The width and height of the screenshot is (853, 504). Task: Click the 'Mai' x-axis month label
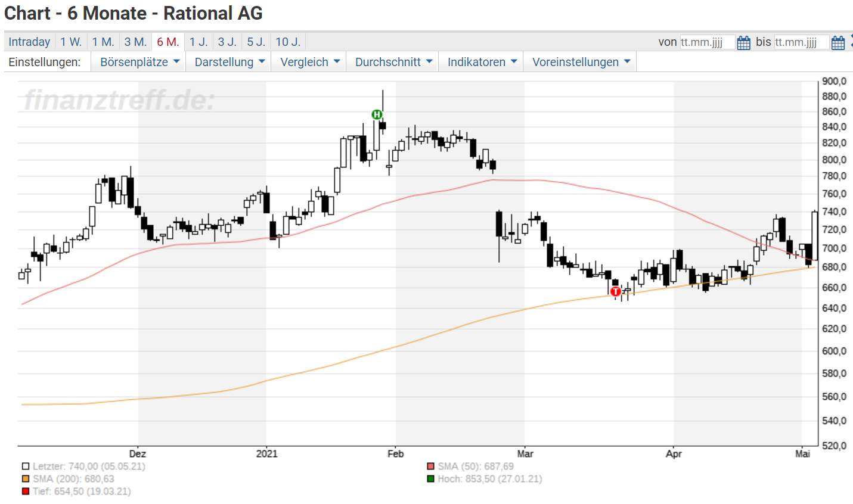coord(803,454)
